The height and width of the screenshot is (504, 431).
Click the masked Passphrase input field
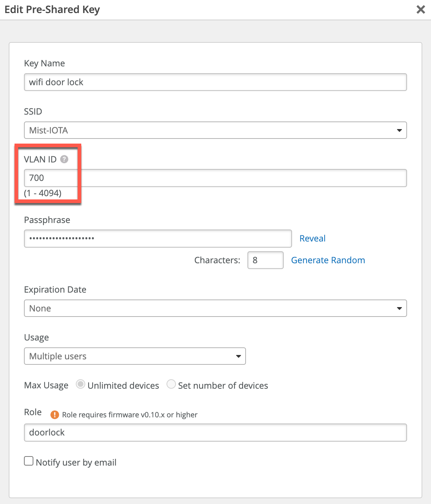click(x=158, y=238)
